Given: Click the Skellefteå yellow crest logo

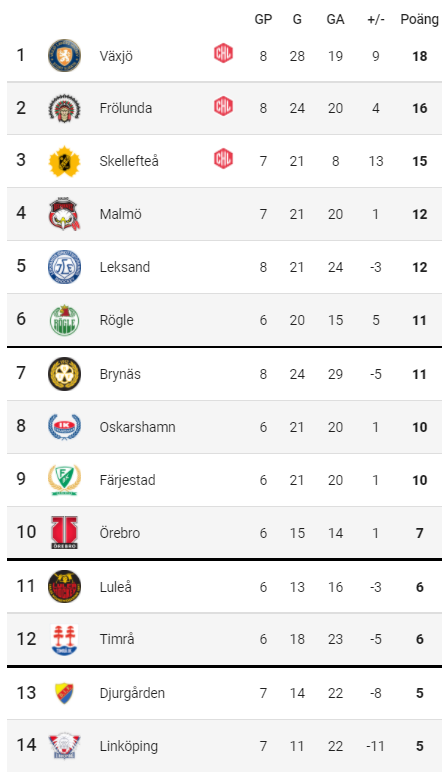Looking at the screenshot, I should point(64,161).
